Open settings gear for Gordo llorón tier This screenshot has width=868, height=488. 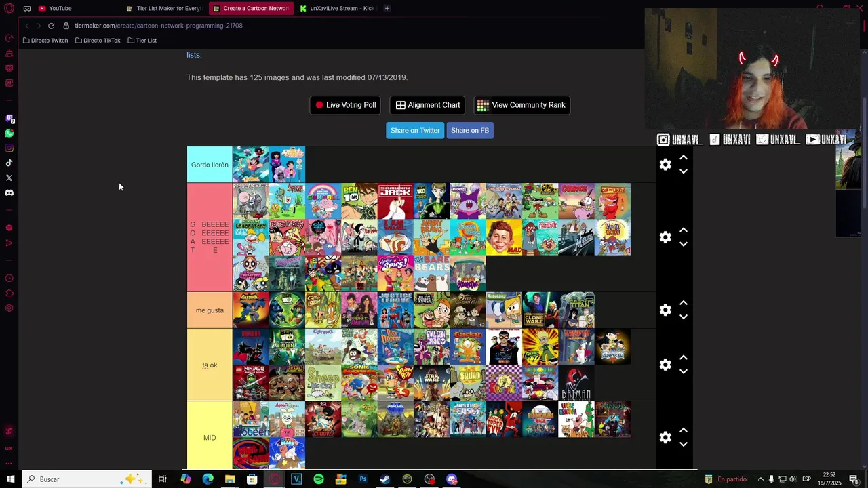click(x=665, y=165)
